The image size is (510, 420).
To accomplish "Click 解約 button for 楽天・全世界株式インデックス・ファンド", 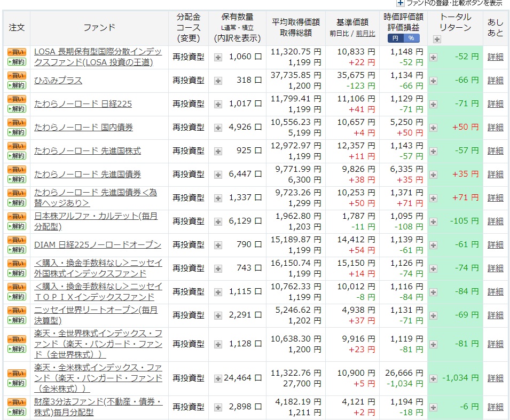I will (17, 349).
